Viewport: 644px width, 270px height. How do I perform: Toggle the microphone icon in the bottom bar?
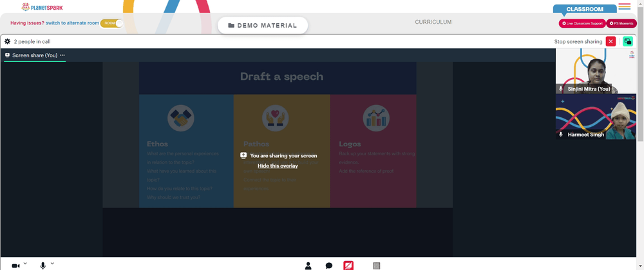43,266
